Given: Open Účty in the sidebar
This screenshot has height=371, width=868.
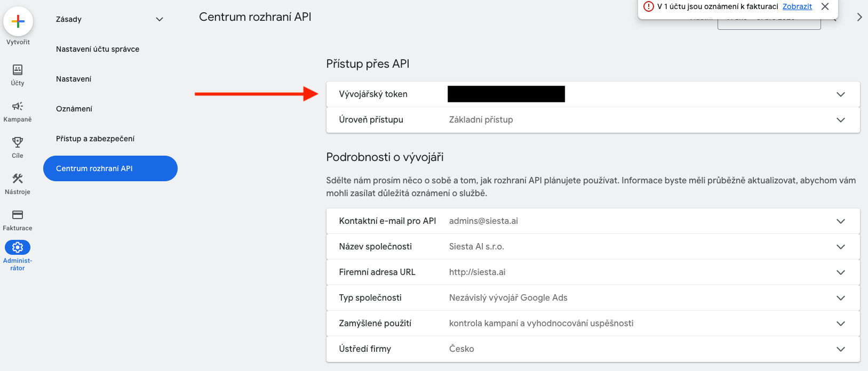Looking at the screenshot, I should 18,70.
